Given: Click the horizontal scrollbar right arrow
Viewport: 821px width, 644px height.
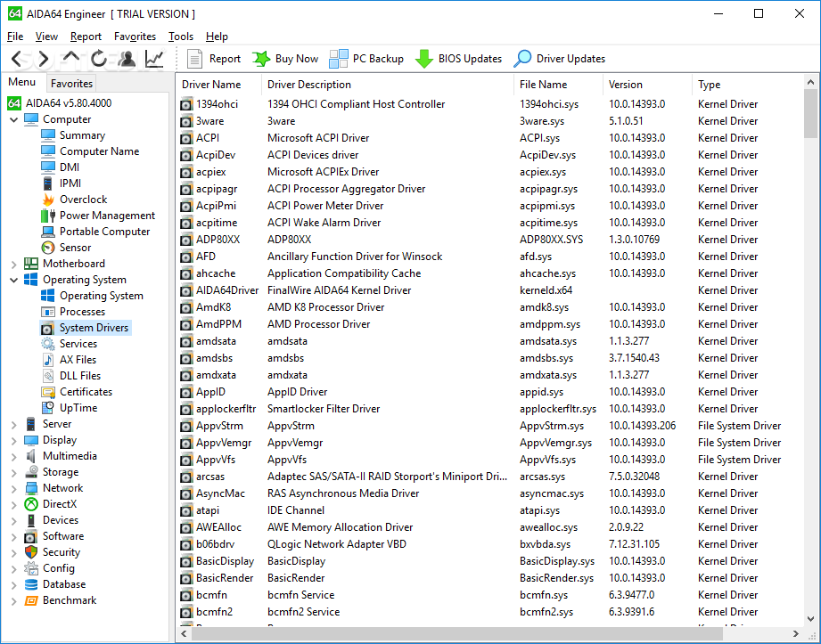Looking at the screenshot, I should coord(796,633).
